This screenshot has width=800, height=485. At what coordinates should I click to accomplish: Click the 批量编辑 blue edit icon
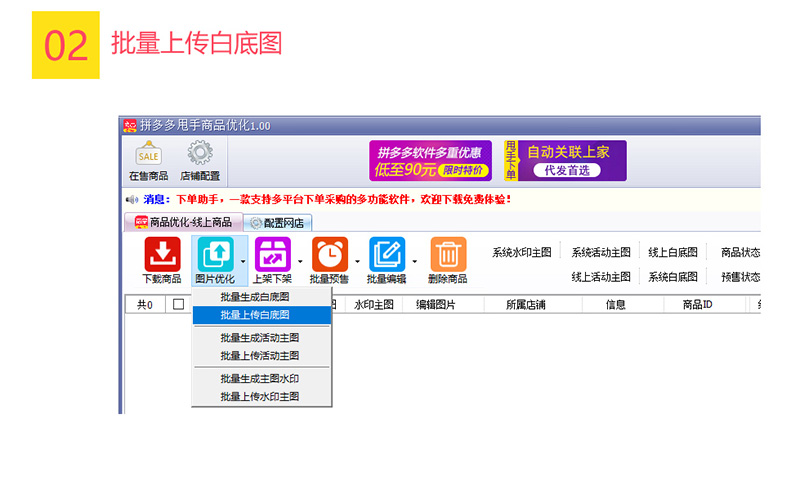(387, 254)
